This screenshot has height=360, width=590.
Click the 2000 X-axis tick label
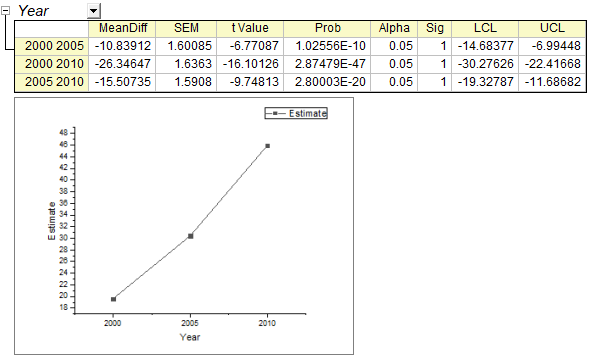pos(113,323)
